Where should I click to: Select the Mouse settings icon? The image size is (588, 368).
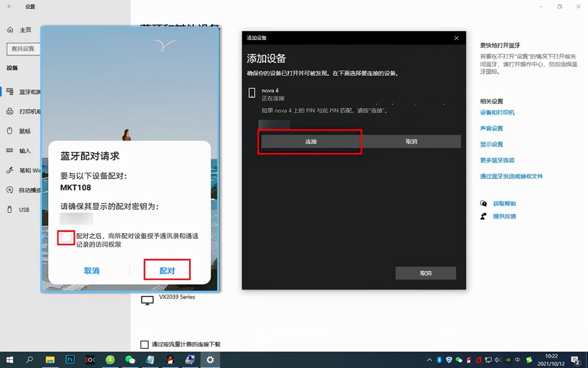tap(18, 131)
